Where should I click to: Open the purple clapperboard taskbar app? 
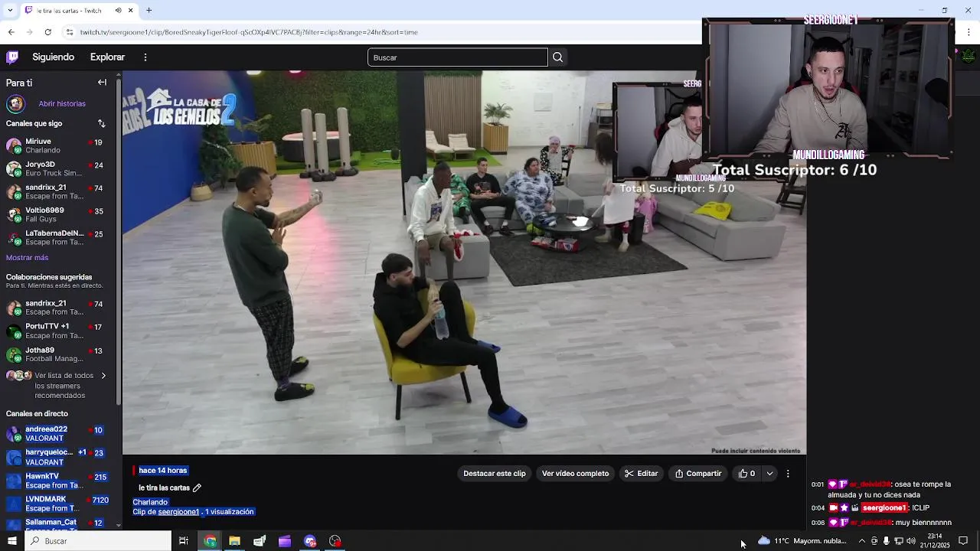point(285,541)
